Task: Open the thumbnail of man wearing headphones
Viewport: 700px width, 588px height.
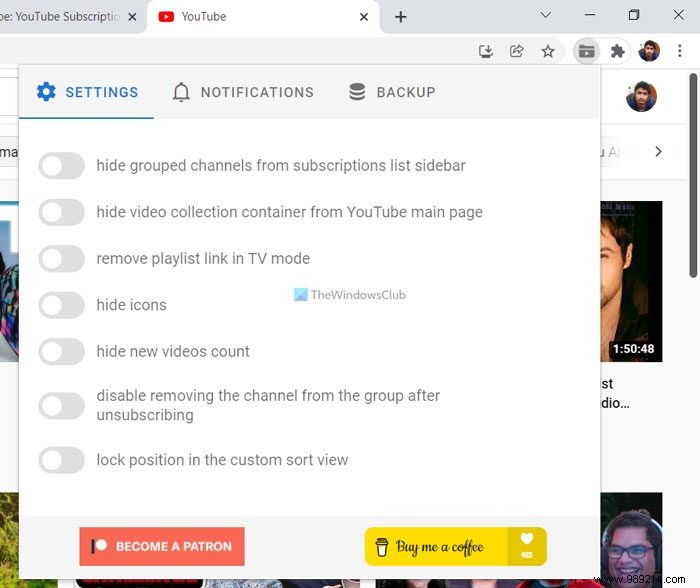Action: point(631,537)
